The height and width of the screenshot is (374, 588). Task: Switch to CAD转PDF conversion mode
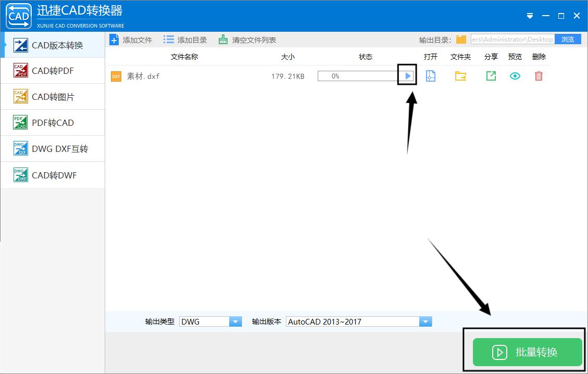pyautogui.click(x=52, y=70)
